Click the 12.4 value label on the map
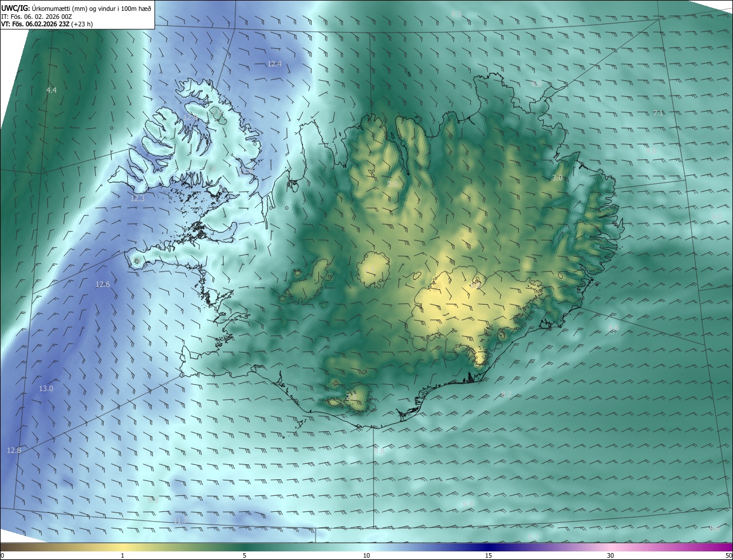This screenshot has width=733, height=560. pyautogui.click(x=274, y=64)
